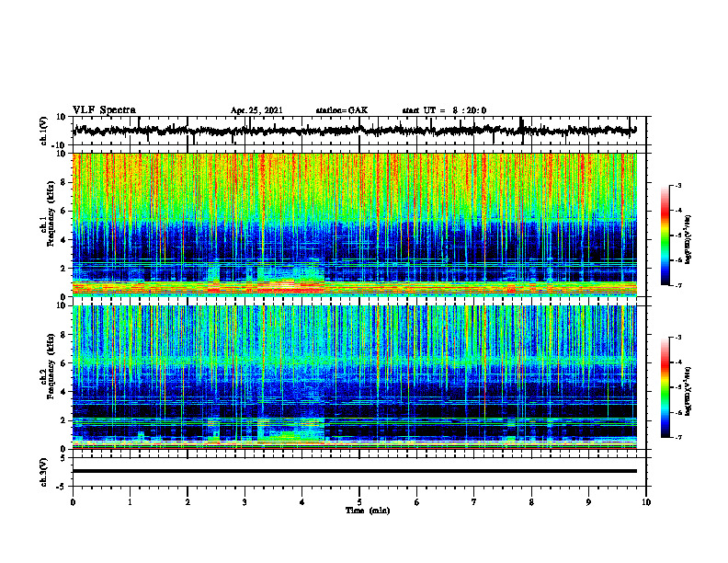Image resolution: width=728 pixels, height=563 pixels.
Task: Click the "2" kHz tick of ch.2 spectrogram
Action: click(63, 420)
